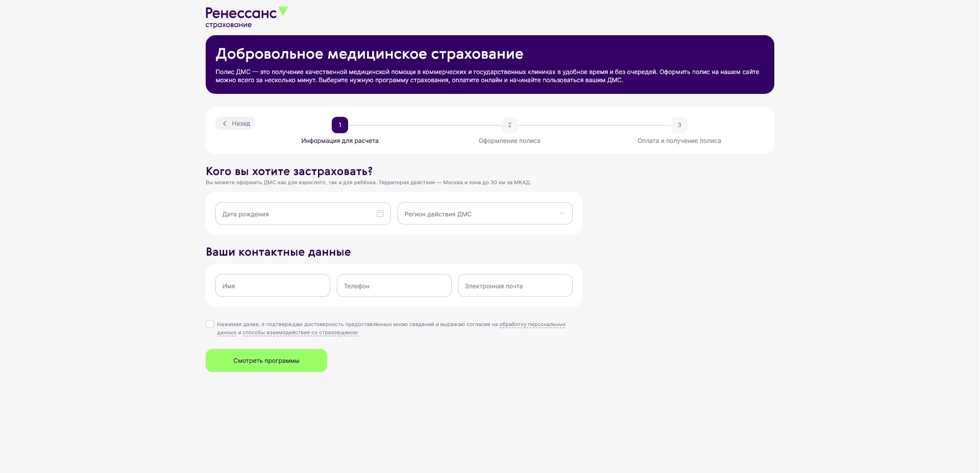
Task: Select step circle 1 in the progress indicator
Action: (x=339, y=125)
